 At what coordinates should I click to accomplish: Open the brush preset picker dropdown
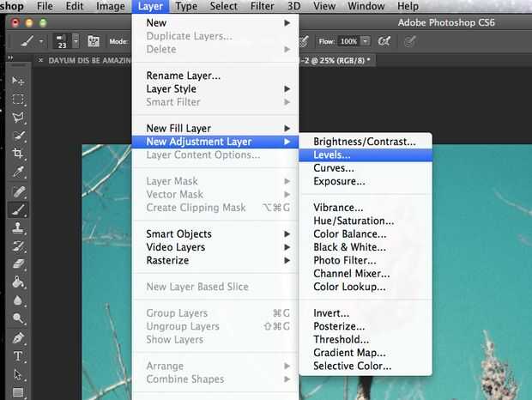pos(76,41)
